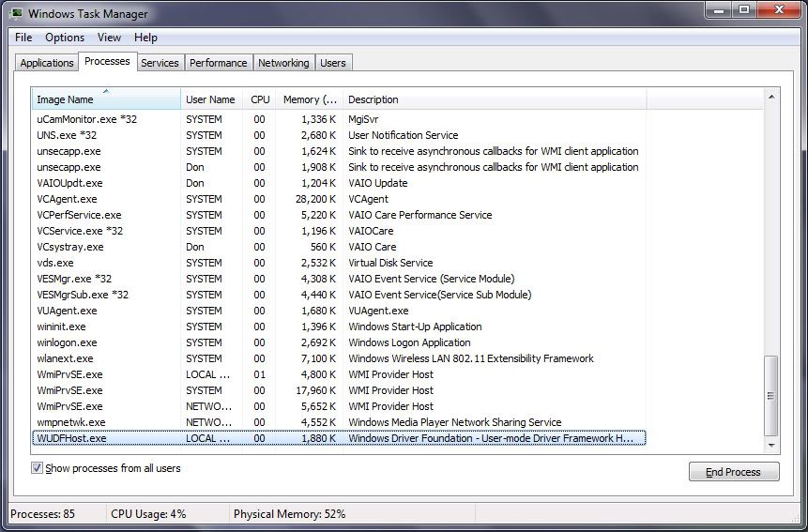Select the UNS.exe *32 process
This screenshot has height=532, width=808.
point(339,135)
